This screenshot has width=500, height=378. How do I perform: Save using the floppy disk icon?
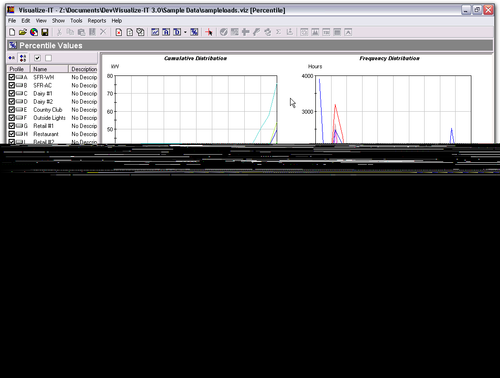[x=45, y=32]
